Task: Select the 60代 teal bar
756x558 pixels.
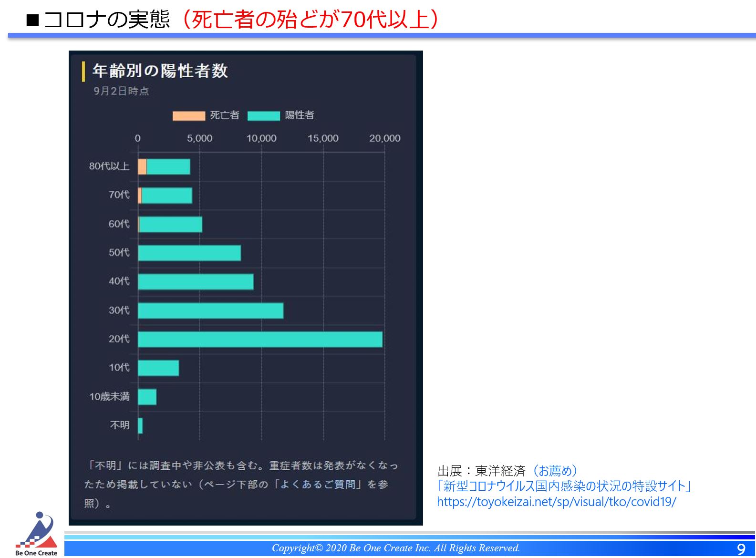Action: [171, 224]
